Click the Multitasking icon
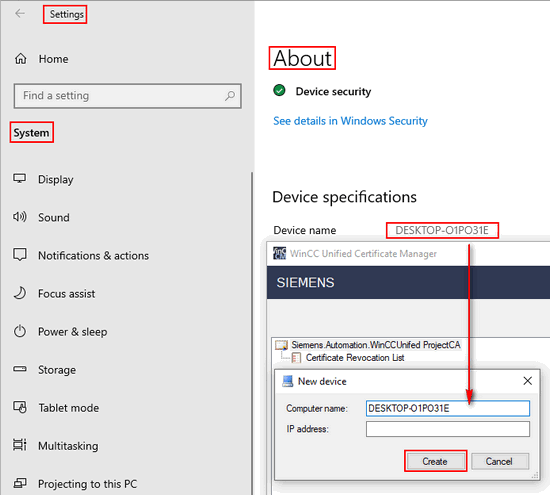Screen dimensions: 550x495 [x=20, y=445]
